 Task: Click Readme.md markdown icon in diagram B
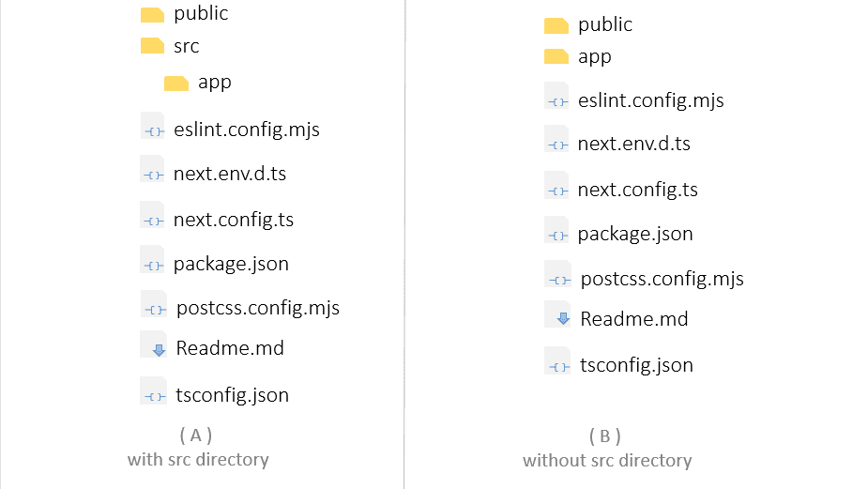click(x=558, y=314)
